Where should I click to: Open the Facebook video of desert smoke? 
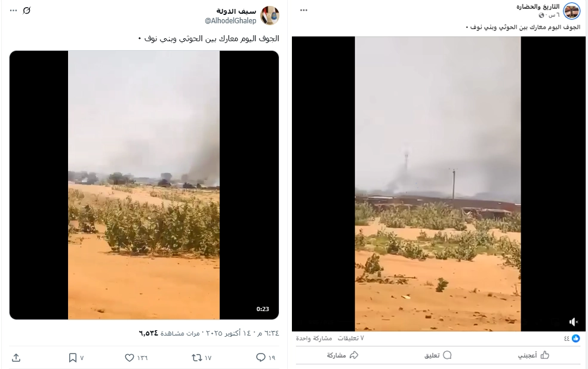point(438,184)
